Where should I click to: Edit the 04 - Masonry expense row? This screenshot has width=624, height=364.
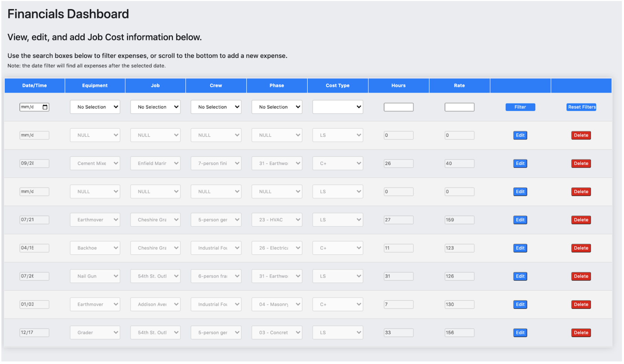520,304
